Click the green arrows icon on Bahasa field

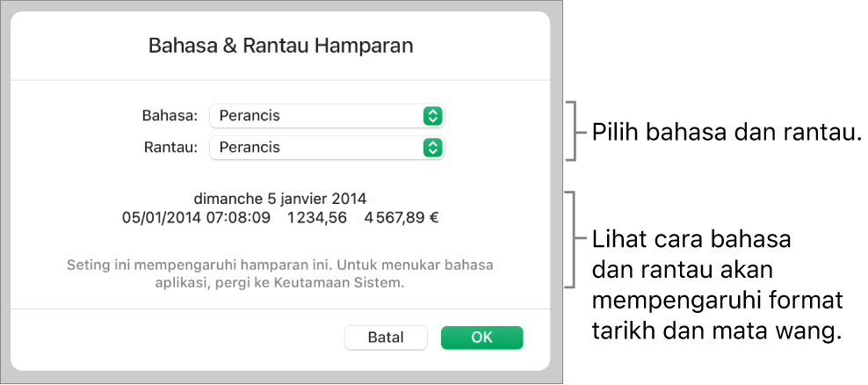(x=431, y=115)
